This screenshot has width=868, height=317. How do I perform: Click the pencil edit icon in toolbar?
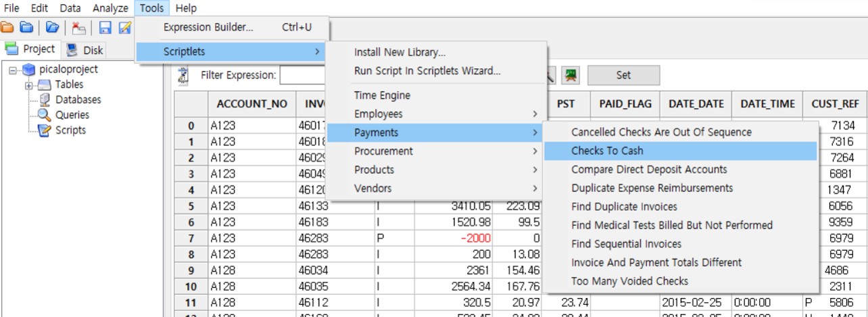coord(124,28)
